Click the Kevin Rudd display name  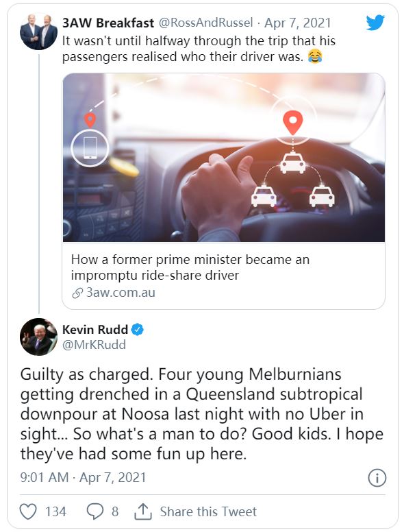click(95, 330)
